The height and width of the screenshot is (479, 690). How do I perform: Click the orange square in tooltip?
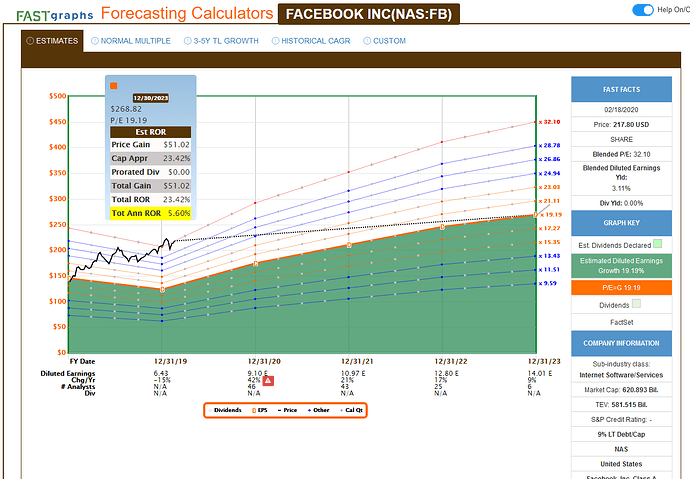(x=114, y=86)
